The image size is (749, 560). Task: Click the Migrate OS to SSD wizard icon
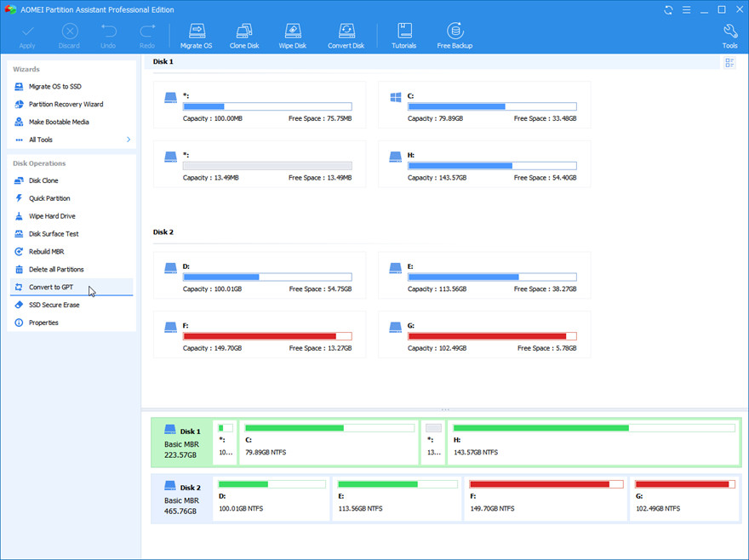point(19,87)
